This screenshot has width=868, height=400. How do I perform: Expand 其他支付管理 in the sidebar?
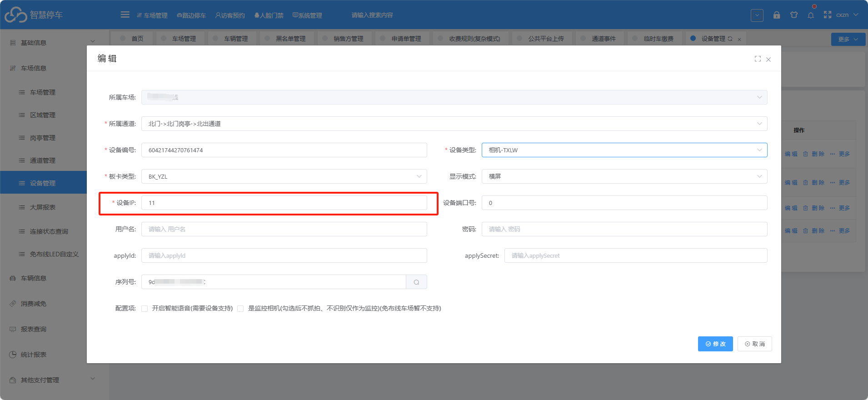click(55, 380)
